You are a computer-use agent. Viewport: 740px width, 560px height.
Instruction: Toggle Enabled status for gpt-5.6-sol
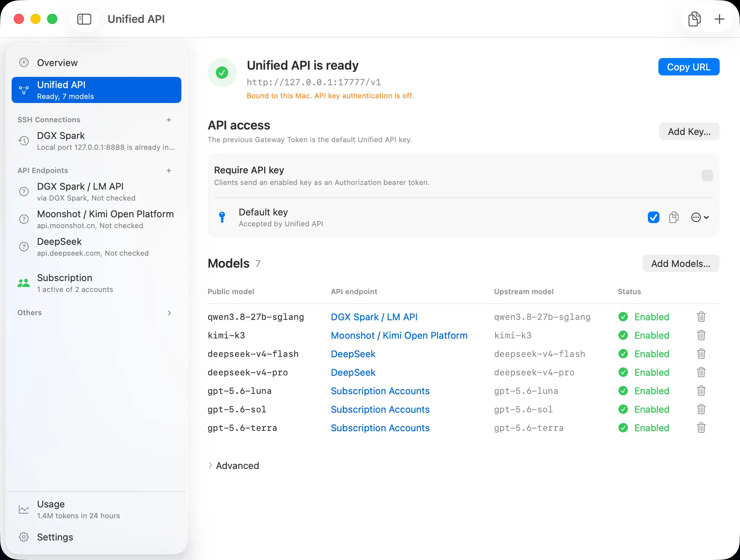click(x=644, y=409)
